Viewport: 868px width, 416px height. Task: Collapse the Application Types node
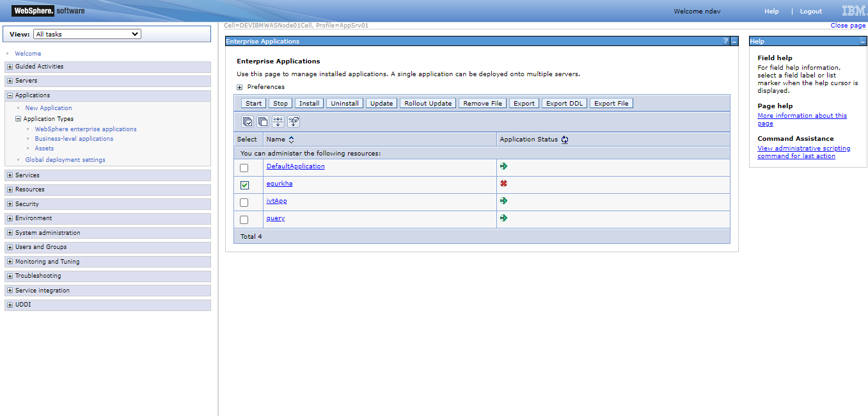coord(19,119)
